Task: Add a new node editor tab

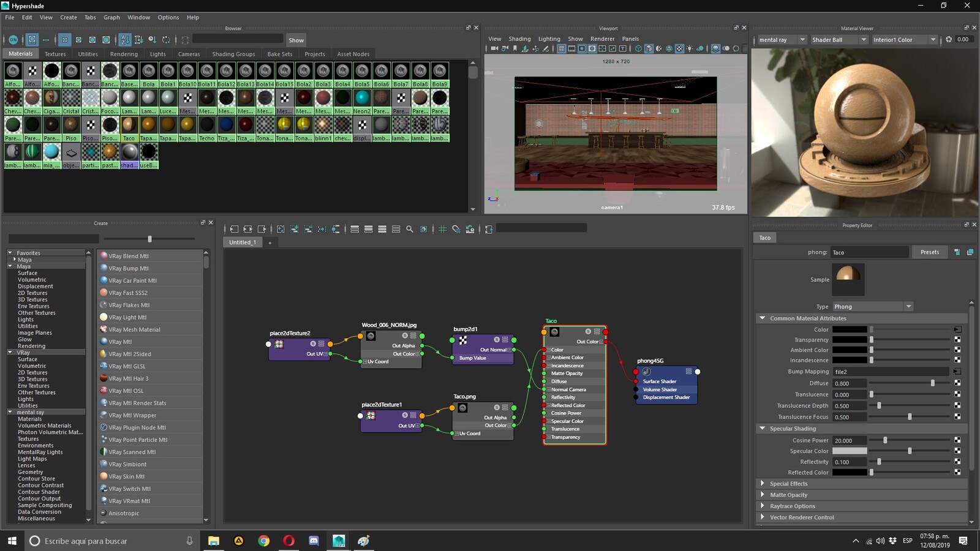Action: (x=269, y=243)
